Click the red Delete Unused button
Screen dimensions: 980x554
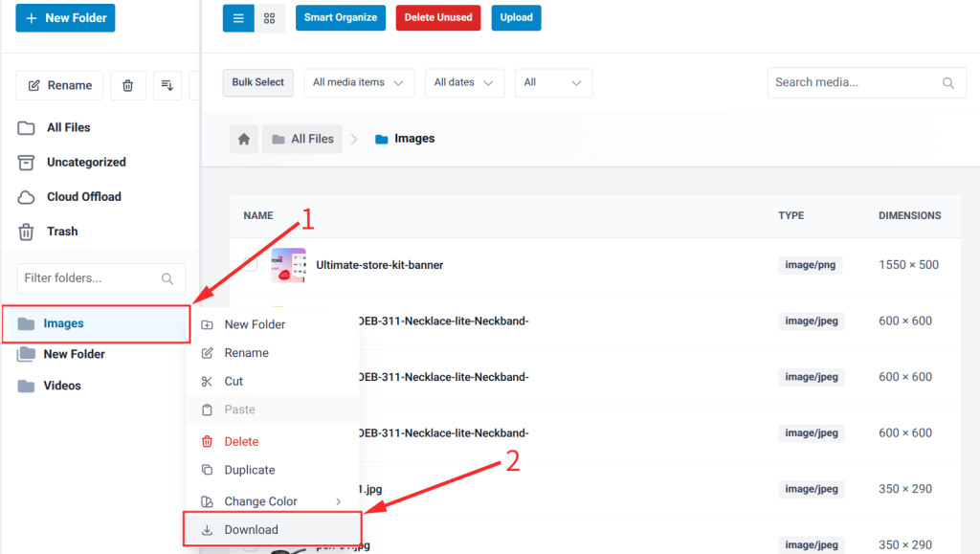pyautogui.click(x=437, y=18)
